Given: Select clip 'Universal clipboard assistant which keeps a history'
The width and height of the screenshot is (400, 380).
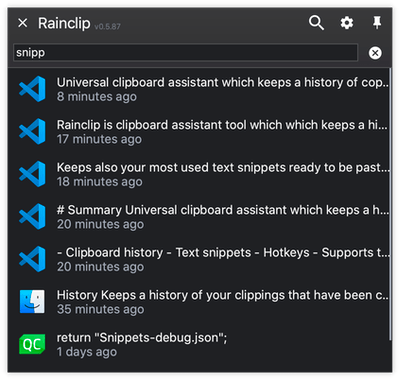Looking at the screenshot, I should click(x=199, y=89).
